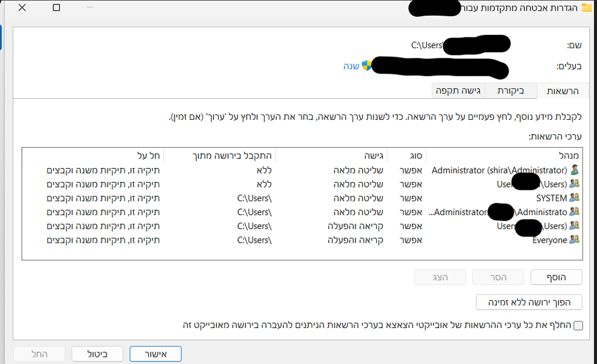Click C:\Users\ in the SYSTEM row
This screenshot has width=597, height=364.
click(254, 198)
